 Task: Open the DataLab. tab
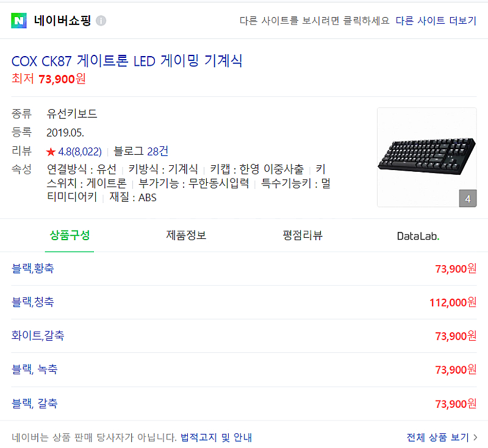[x=418, y=236]
